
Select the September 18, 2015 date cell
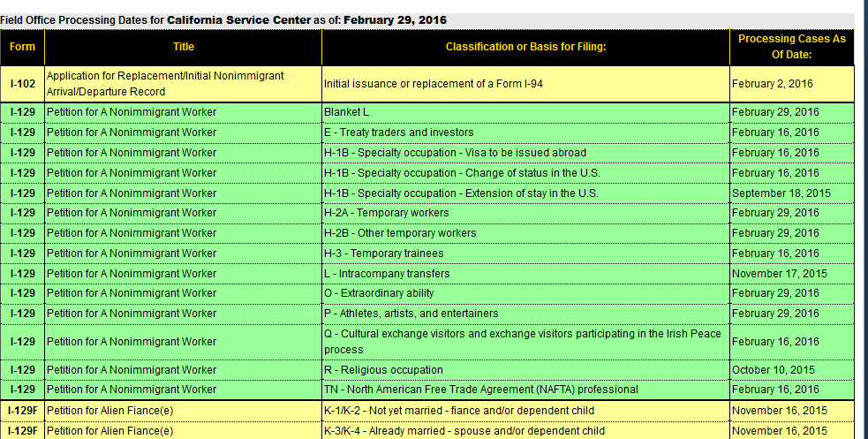[791, 193]
